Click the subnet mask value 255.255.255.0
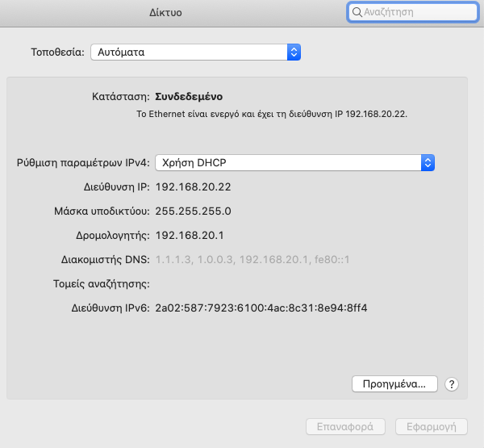 point(193,211)
